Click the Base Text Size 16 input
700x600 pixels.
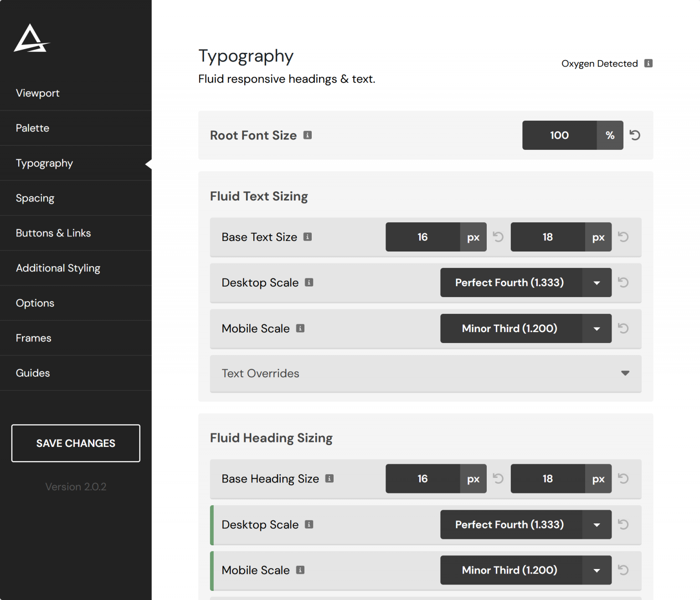pyautogui.click(x=422, y=237)
